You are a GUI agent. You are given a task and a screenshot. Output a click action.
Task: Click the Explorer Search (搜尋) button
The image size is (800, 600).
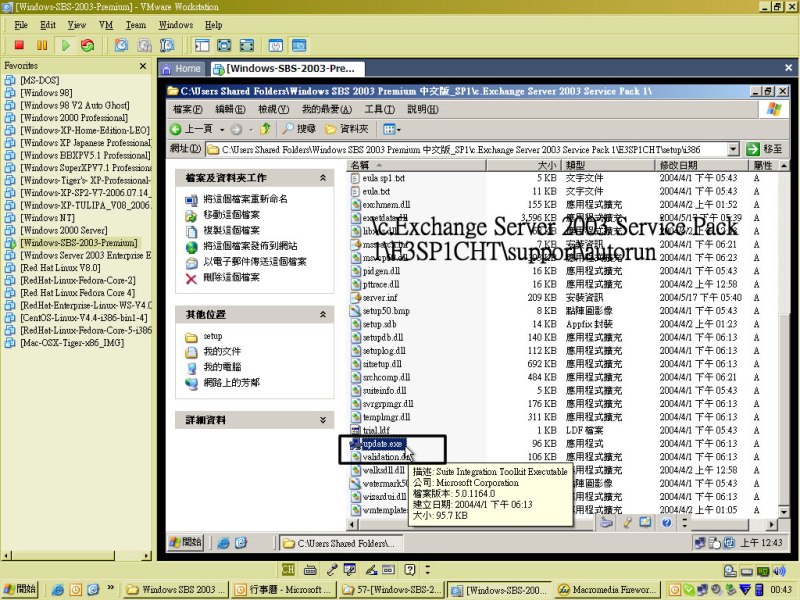click(299, 129)
